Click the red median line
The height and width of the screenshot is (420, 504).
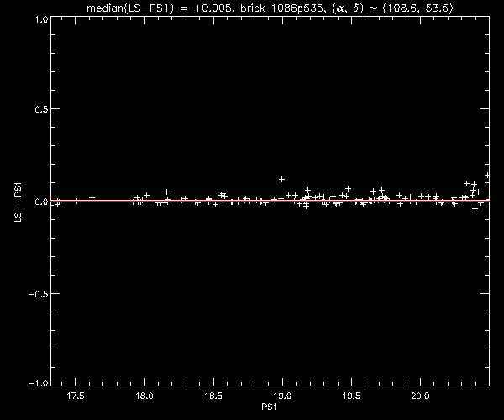(270, 201)
